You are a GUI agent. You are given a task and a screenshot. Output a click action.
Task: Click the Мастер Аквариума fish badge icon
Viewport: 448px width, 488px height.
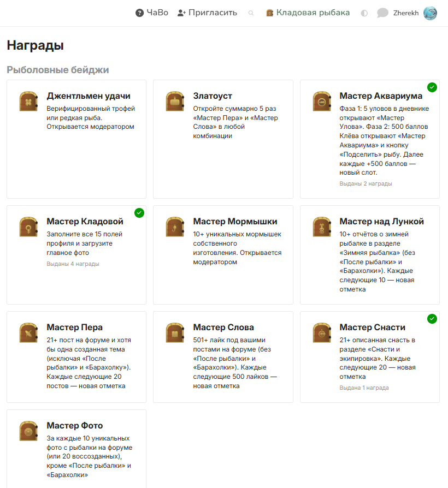pos(322,101)
